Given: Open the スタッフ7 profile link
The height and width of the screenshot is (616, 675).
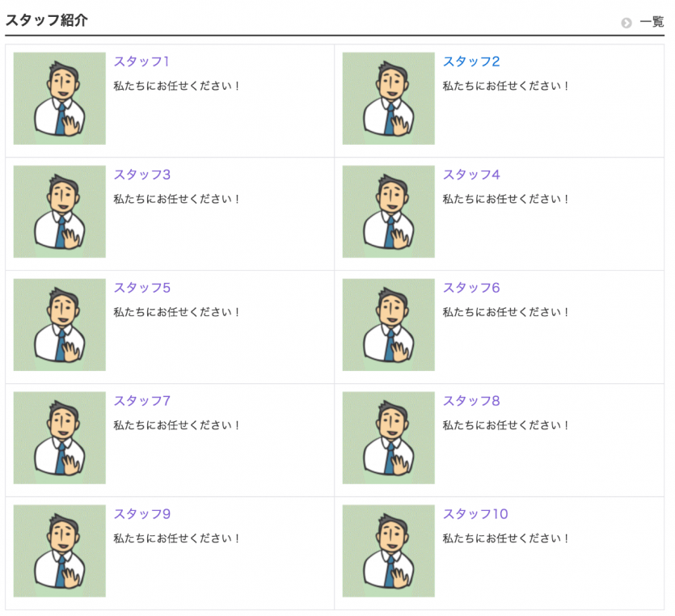Looking at the screenshot, I should click(142, 401).
